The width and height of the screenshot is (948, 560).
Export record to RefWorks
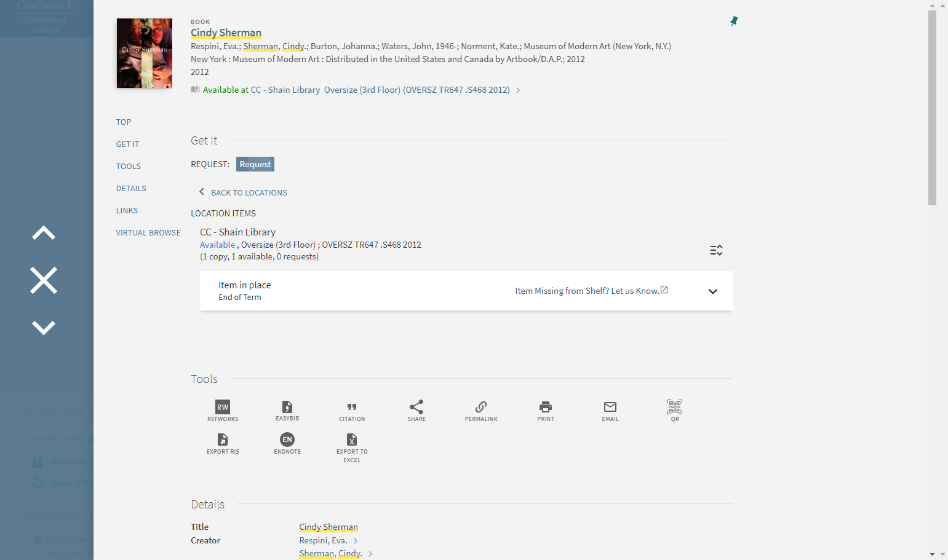point(223,411)
